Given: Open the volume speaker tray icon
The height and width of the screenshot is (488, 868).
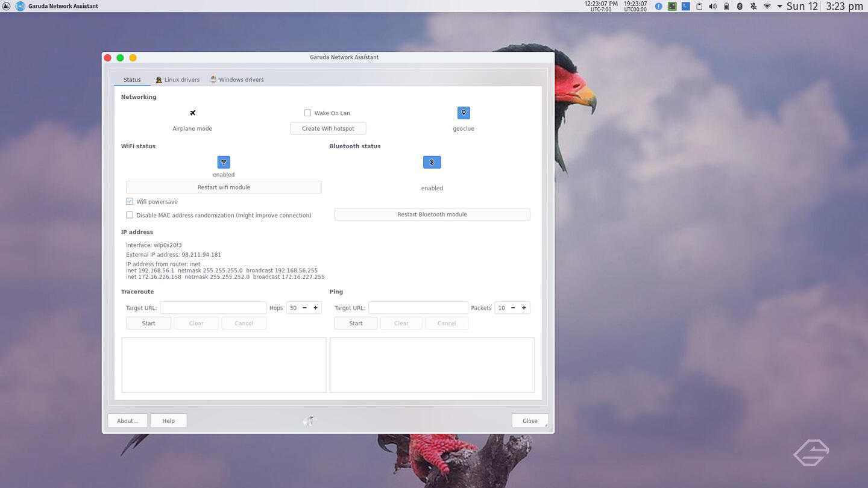Looking at the screenshot, I should click(712, 6).
